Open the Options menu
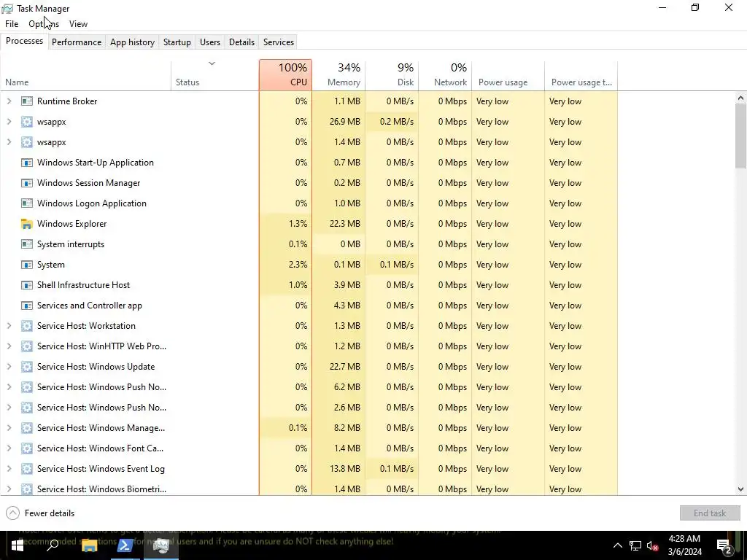The width and height of the screenshot is (747, 560). (x=43, y=24)
